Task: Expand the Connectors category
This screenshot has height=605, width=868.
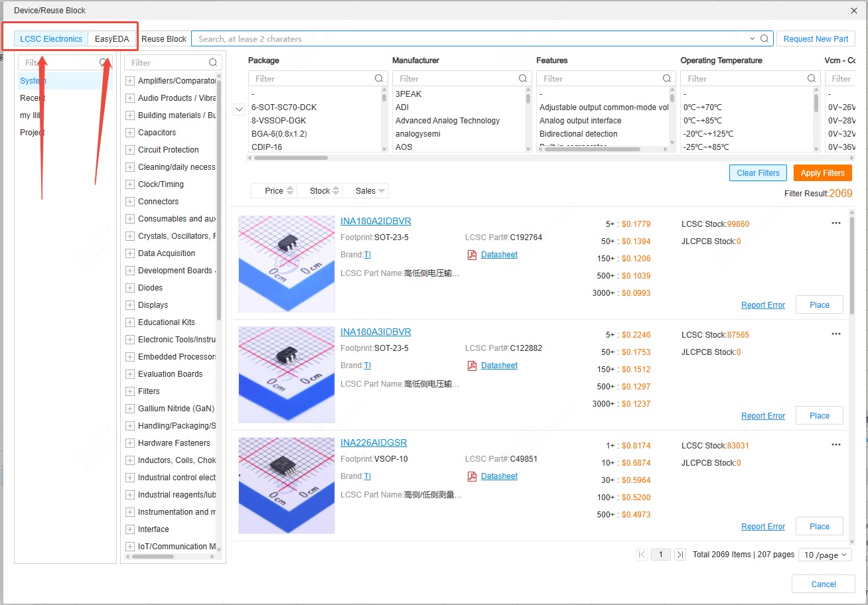Action: tap(130, 202)
